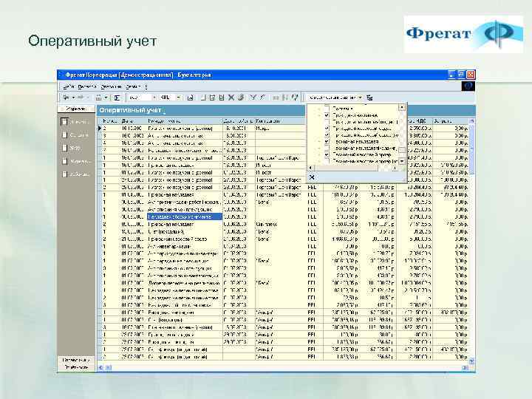
Task: Click the Контрагент column header
Action: click(x=280, y=120)
